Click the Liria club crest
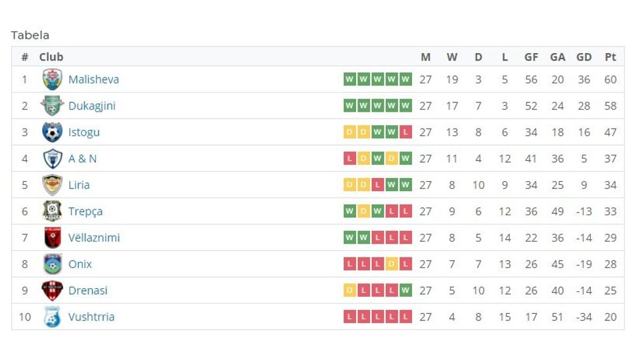This screenshot has height=340, width=644. 52,185
